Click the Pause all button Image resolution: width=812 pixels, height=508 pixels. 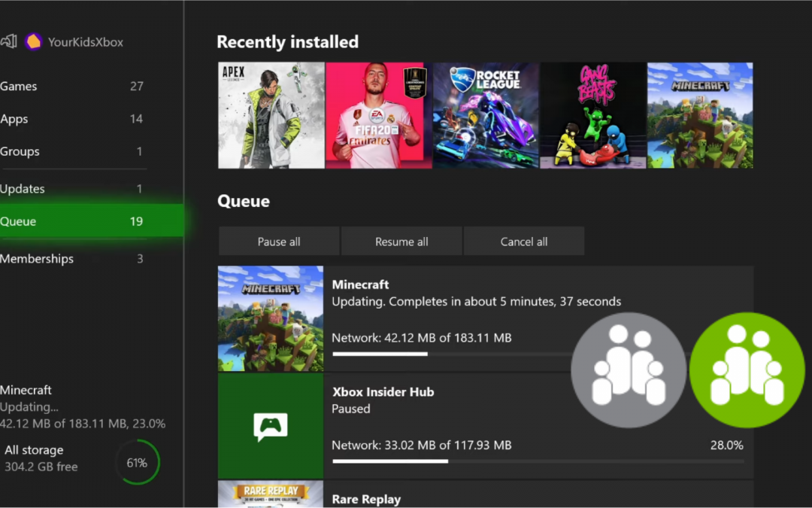[x=279, y=241]
